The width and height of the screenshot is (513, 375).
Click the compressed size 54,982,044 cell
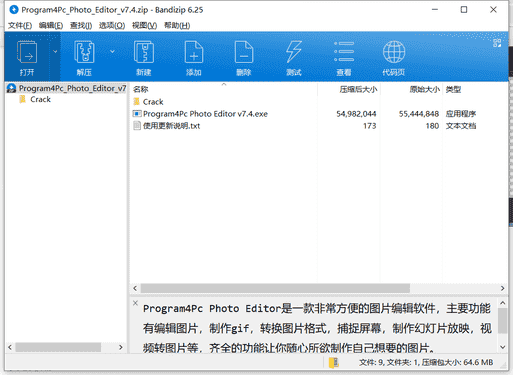(356, 114)
